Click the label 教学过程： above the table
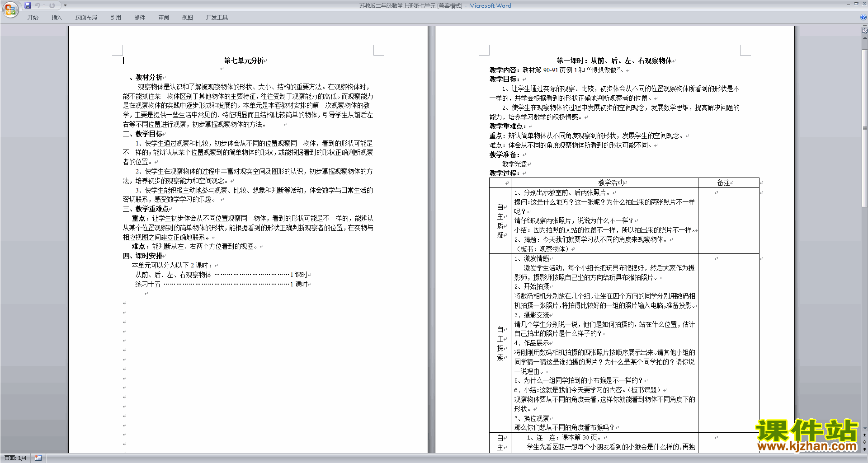This screenshot has width=868, height=463. pos(505,173)
